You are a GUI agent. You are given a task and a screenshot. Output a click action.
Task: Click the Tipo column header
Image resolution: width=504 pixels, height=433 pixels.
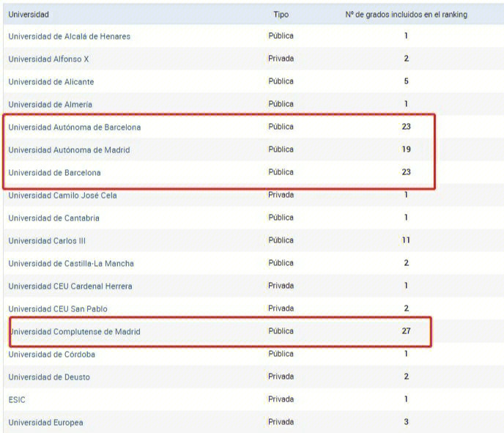281,15
